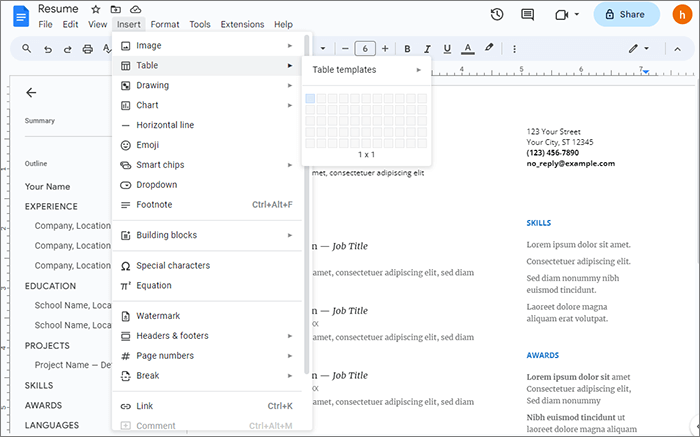Expand Headers & footers submenu
Image resolution: width=700 pixels, height=437 pixels.
point(207,336)
